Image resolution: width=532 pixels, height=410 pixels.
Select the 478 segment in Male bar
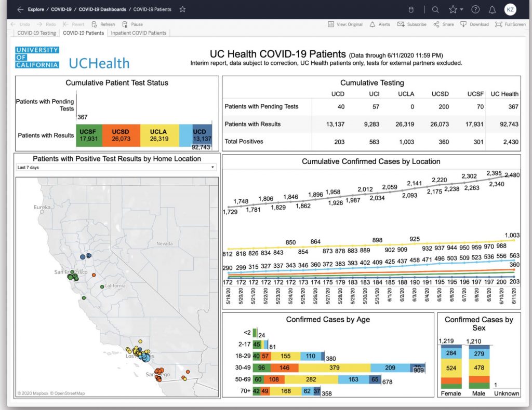[479, 367]
